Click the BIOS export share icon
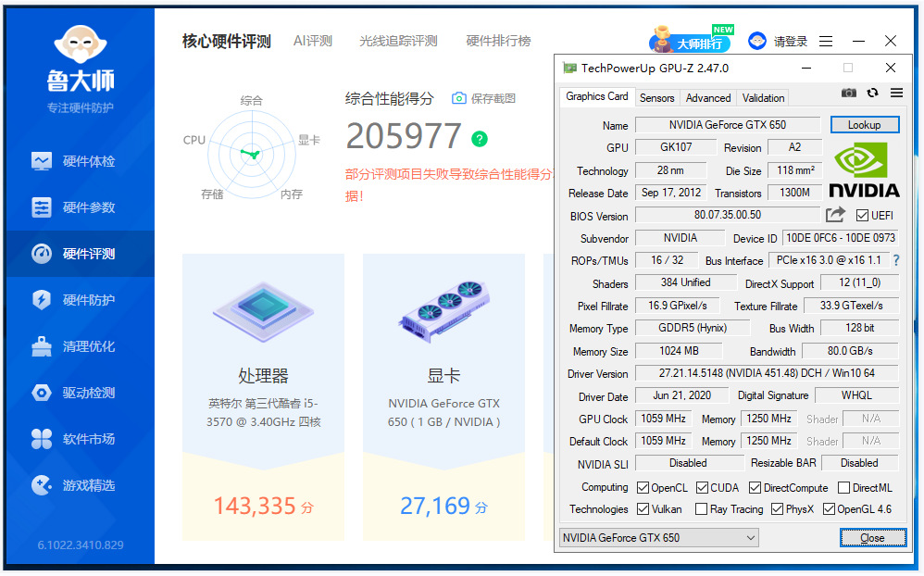This screenshot has width=924, height=576. click(835, 215)
